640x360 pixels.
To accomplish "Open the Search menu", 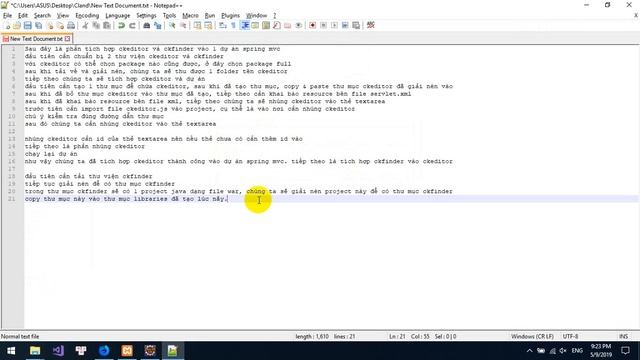I will point(42,16).
